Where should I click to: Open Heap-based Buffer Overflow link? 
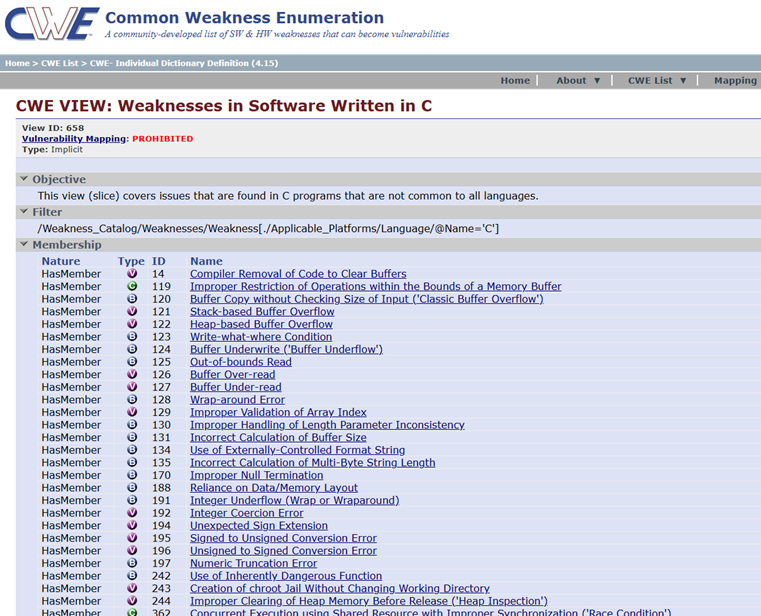pyautogui.click(x=261, y=324)
